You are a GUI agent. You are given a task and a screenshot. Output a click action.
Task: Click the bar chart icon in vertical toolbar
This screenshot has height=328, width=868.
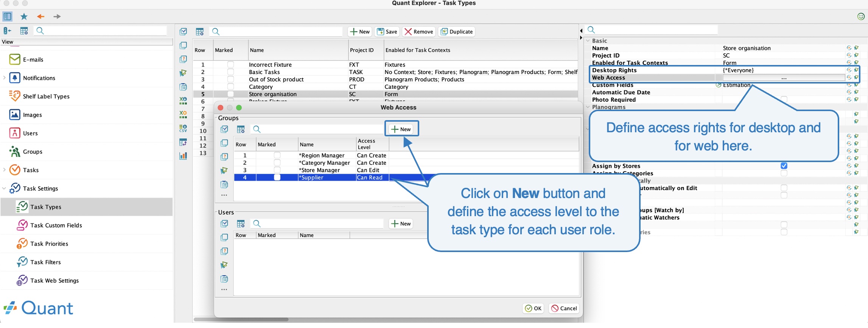coord(184,155)
